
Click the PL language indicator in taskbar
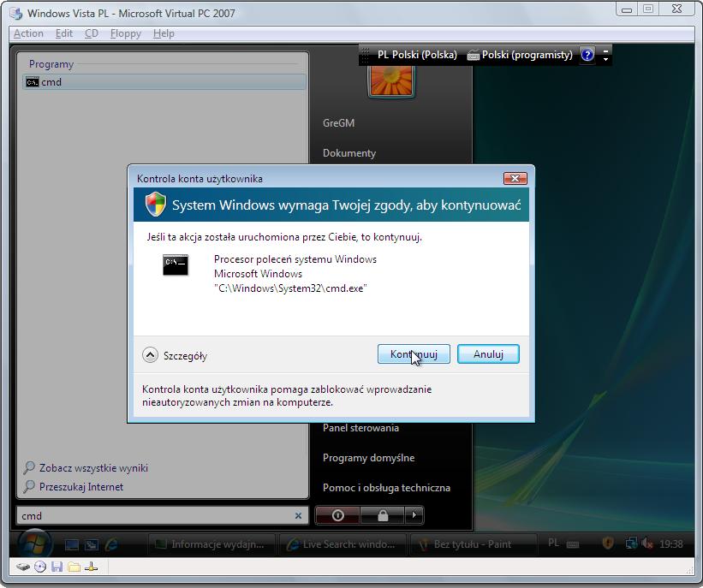point(554,543)
